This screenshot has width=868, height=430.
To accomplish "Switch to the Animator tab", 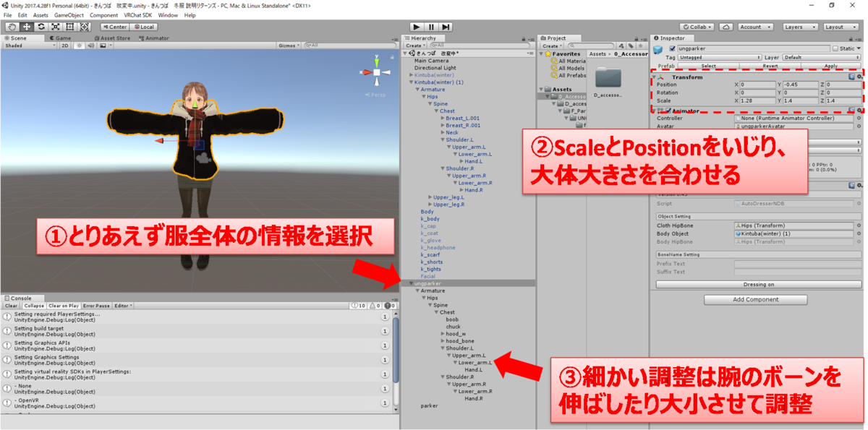I will (153, 38).
